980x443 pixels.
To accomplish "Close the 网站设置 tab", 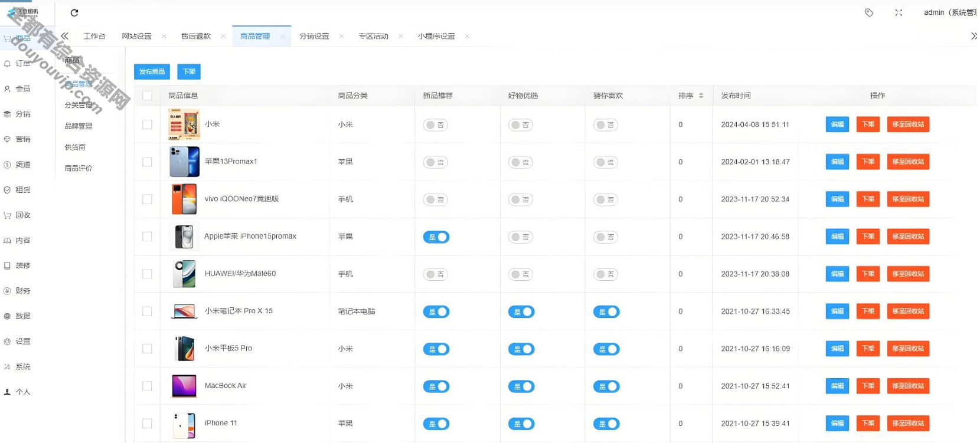I will pyautogui.click(x=164, y=37).
